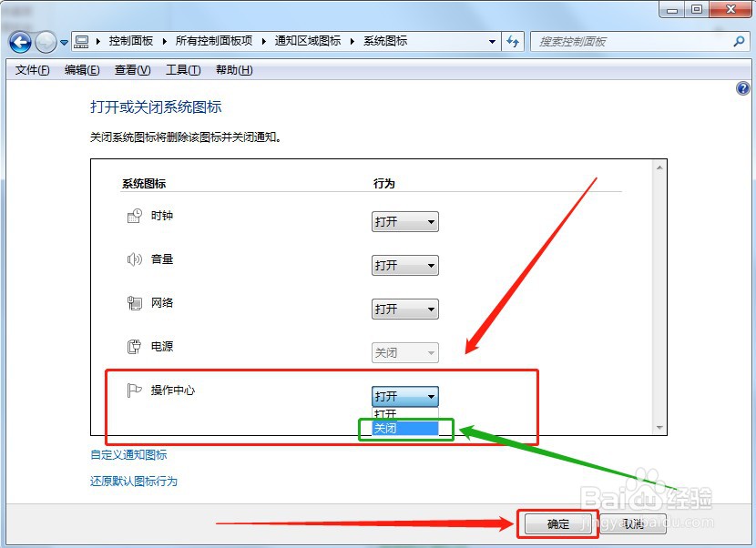Collapse the 操作中心 behavior dropdown
This screenshot has width=756, height=548.
(405, 396)
